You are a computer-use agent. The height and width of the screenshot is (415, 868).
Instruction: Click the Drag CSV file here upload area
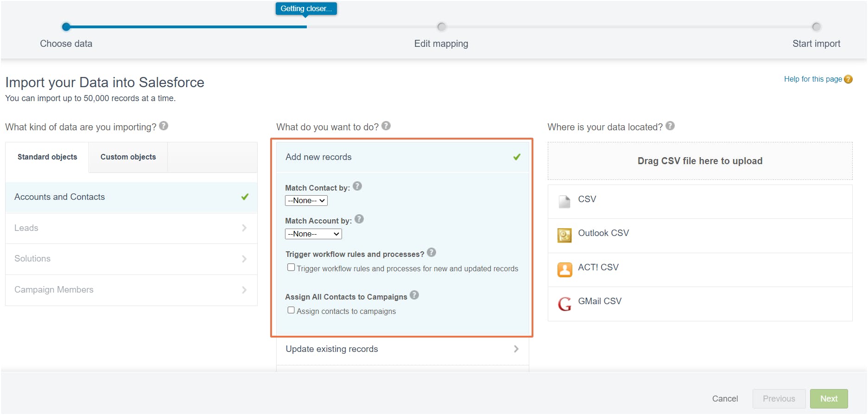coord(700,161)
